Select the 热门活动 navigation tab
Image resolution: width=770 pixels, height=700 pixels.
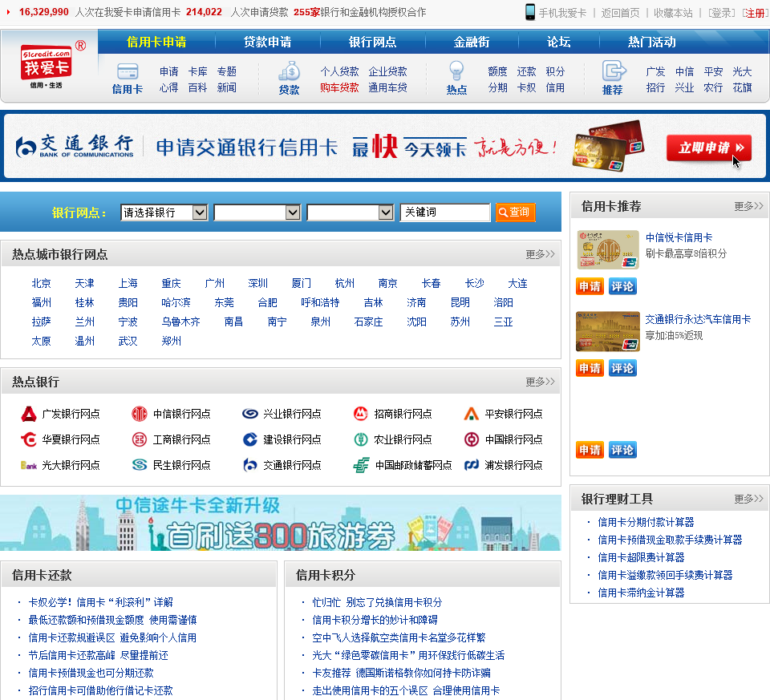tap(652, 42)
